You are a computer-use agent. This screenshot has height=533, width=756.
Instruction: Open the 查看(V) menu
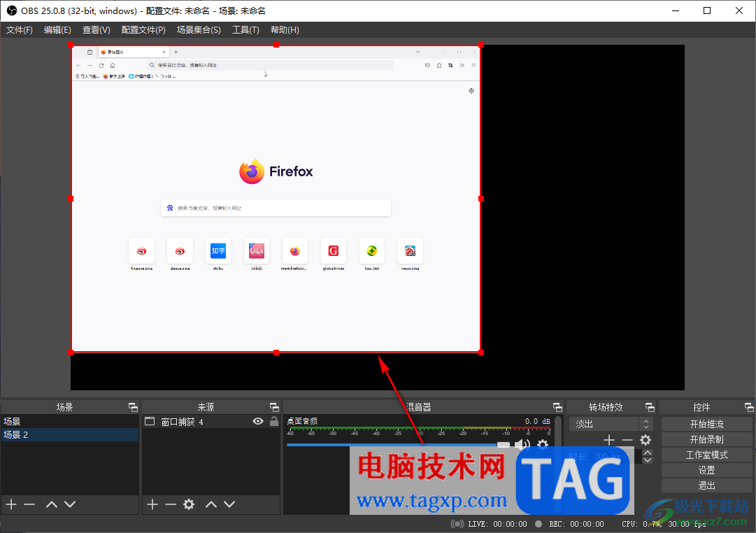[x=97, y=30]
